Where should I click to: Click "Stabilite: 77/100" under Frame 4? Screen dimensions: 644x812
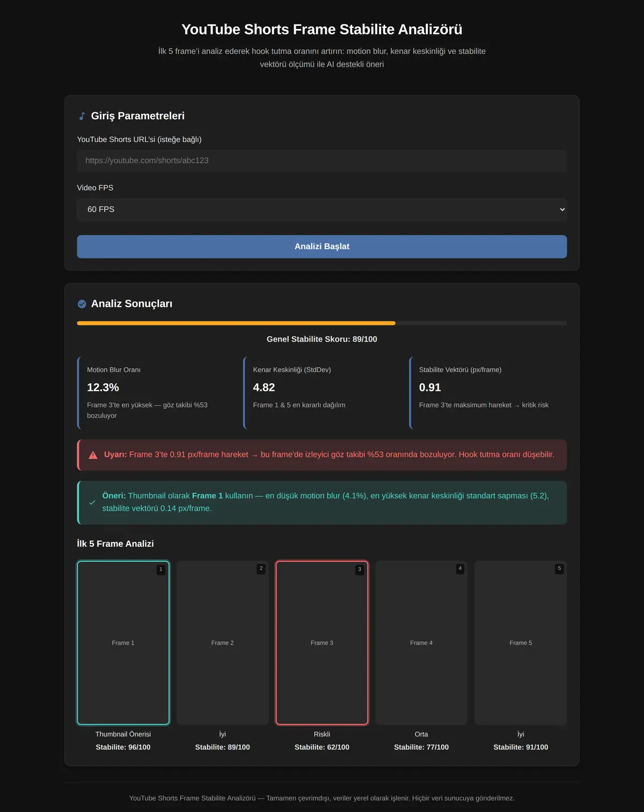pyautogui.click(x=421, y=748)
